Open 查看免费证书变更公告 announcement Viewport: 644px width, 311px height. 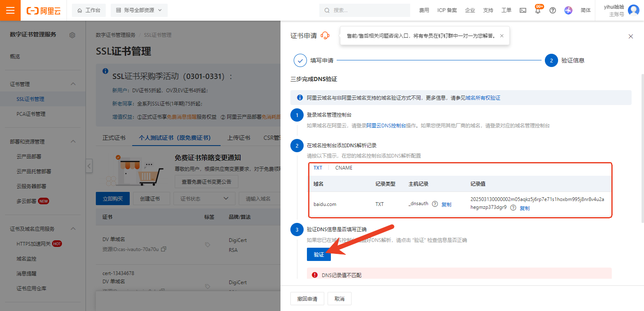point(207,182)
